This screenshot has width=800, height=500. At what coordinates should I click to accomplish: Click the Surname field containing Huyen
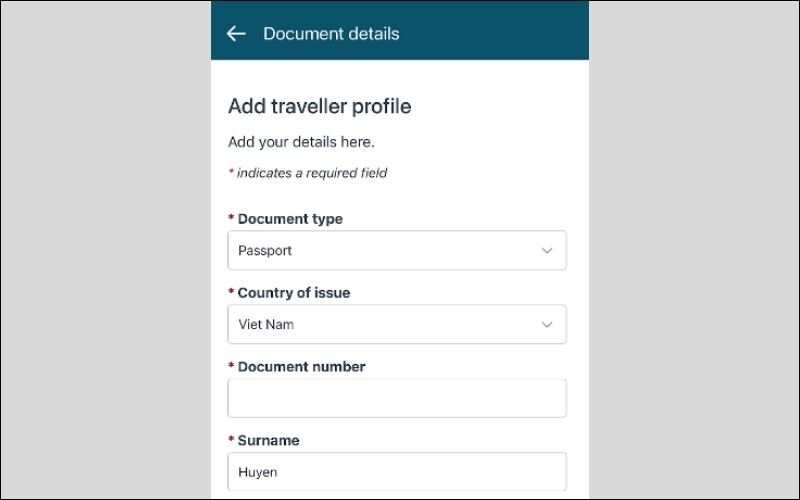point(397,471)
